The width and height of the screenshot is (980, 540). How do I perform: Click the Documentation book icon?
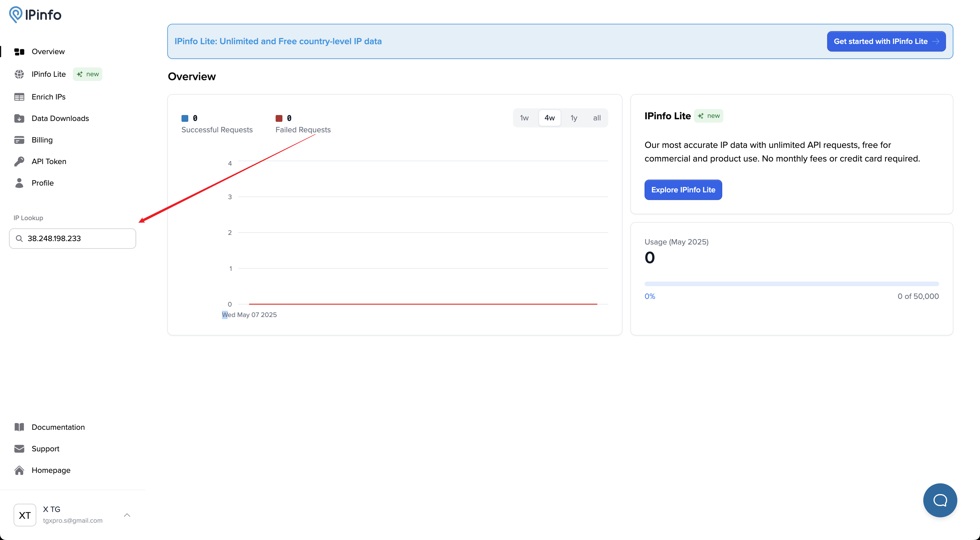(x=19, y=427)
